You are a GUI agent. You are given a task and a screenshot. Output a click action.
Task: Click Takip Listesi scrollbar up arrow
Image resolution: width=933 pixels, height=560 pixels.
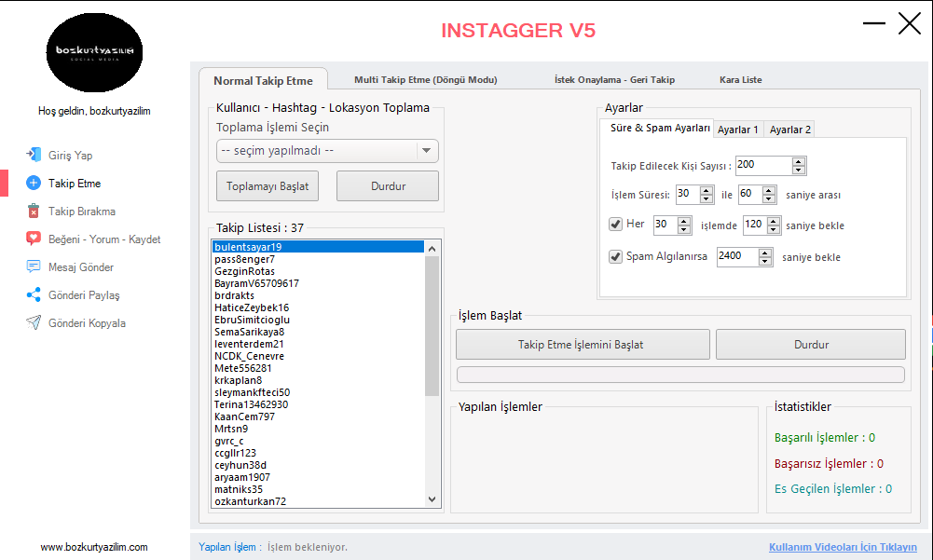432,248
